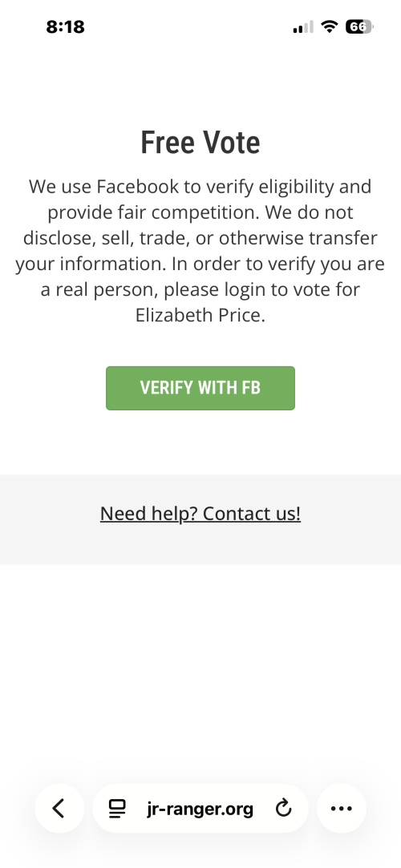Select the jr-ranger.org address text
Viewport: 401px width, 868px height.
(200, 809)
